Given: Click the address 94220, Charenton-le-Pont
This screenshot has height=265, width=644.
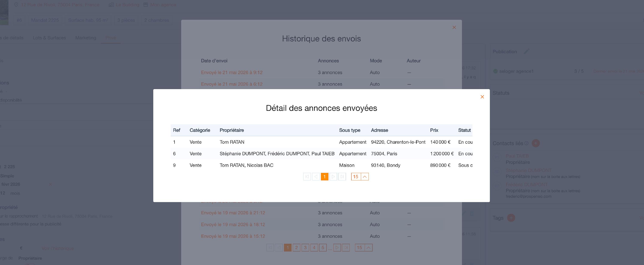Looking at the screenshot, I should [398, 142].
